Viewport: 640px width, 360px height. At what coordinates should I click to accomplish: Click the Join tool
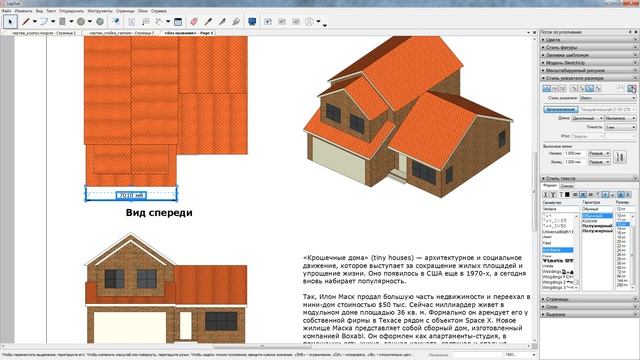coord(236,22)
